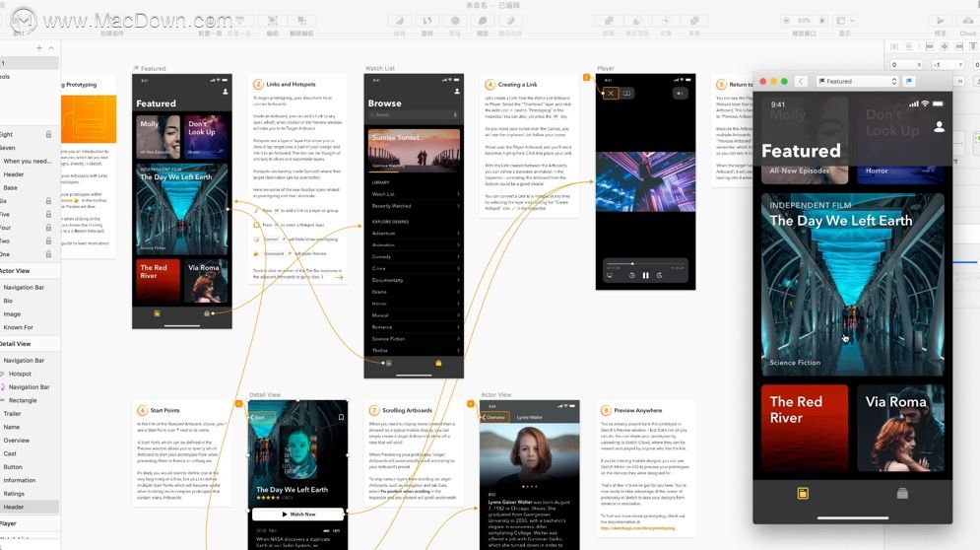This screenshot has width=980, height=550.
Task: Click the Y position field in inspector
Action: 947,64
